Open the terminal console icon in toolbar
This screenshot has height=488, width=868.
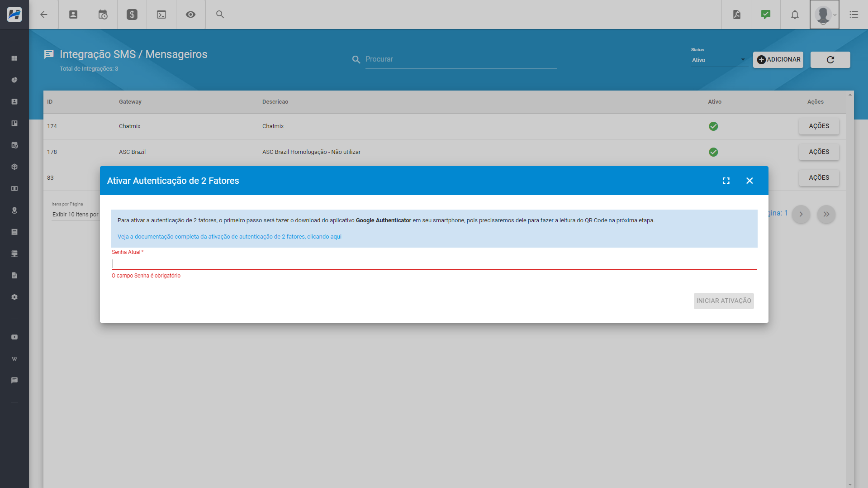(161, 14)
